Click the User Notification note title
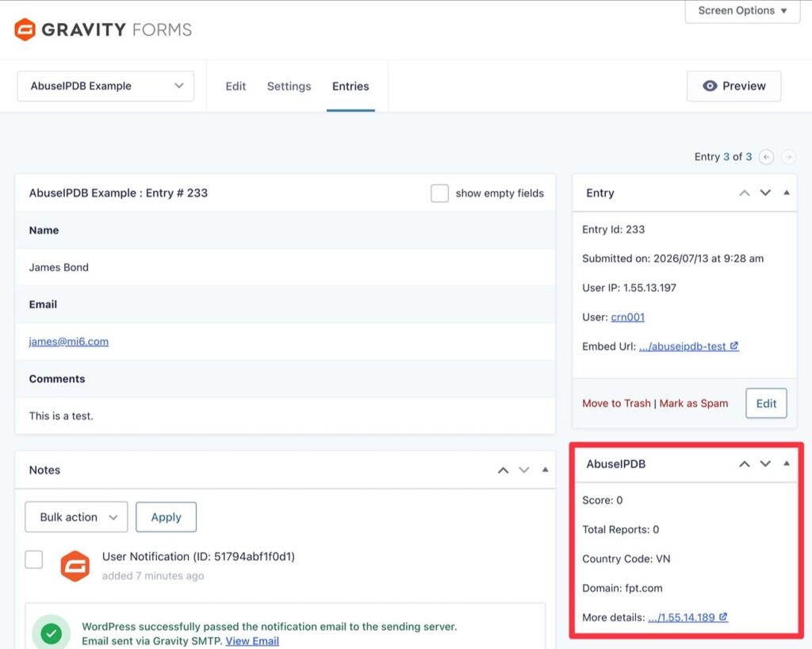This screenshot has height=649, width=812. 198,557
